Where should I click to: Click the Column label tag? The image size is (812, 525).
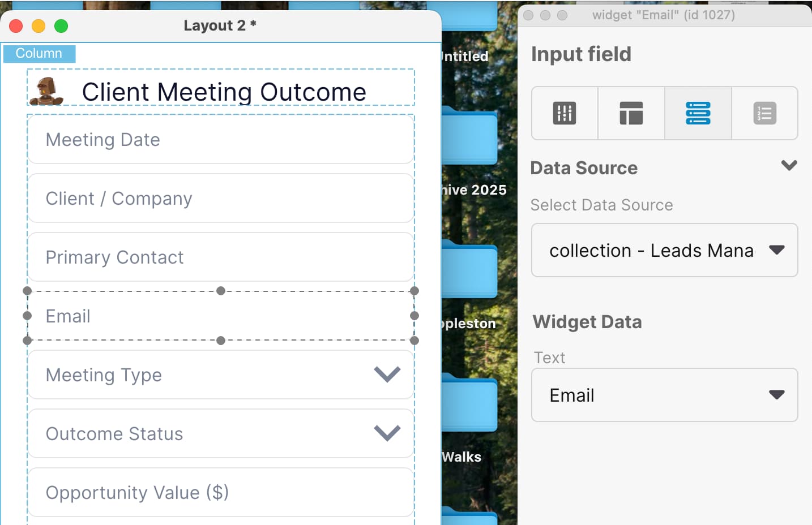(39, 53)
